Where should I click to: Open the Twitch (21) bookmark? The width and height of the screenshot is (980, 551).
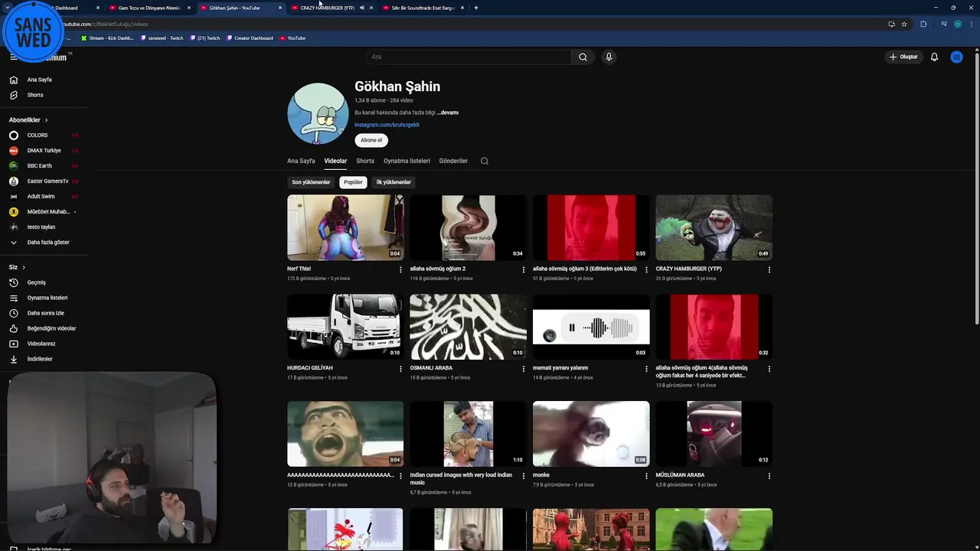[x=205, y=38]
